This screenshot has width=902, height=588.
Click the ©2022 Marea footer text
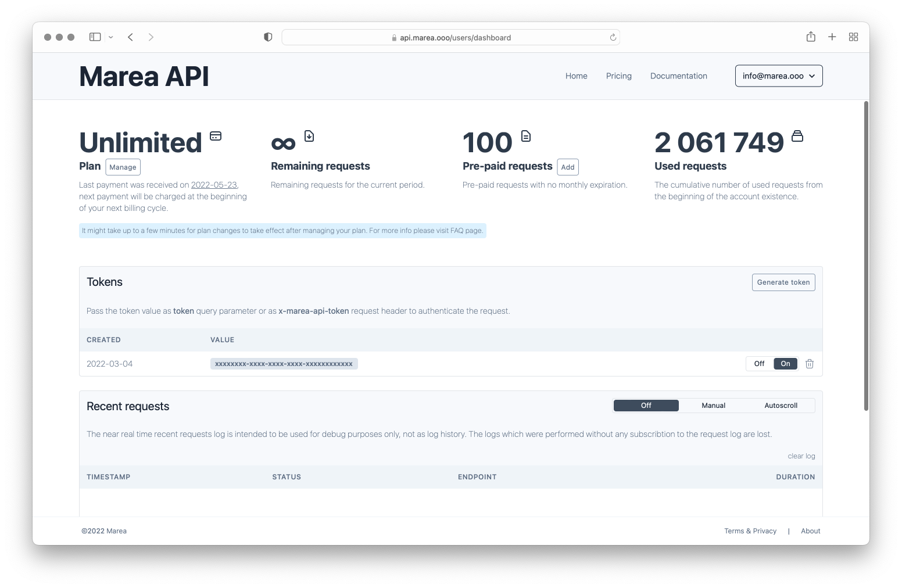pyautogui.click(x=104, y=531)
